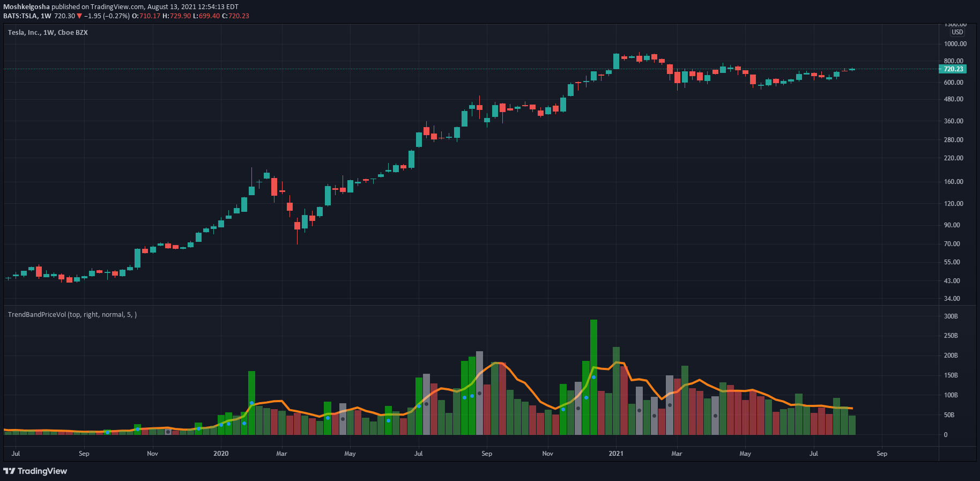Click the 220.00 price axis label

(x=954, y=158)
